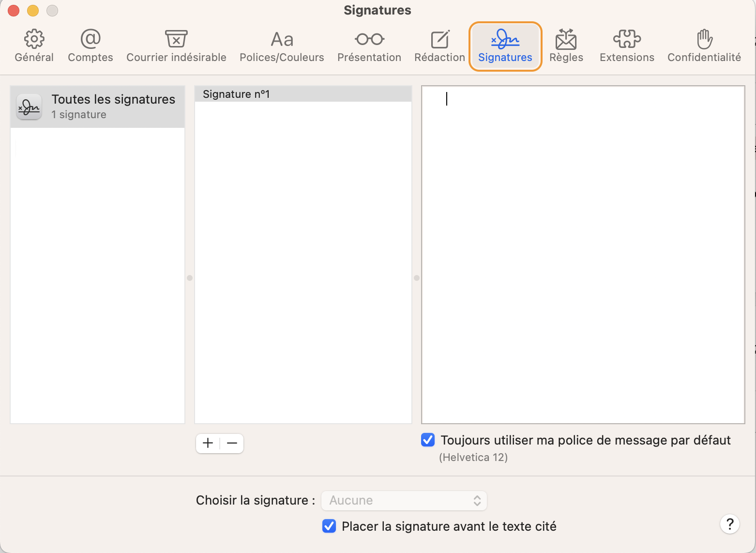Minimize the Signatures window

(x=33, y=10)
